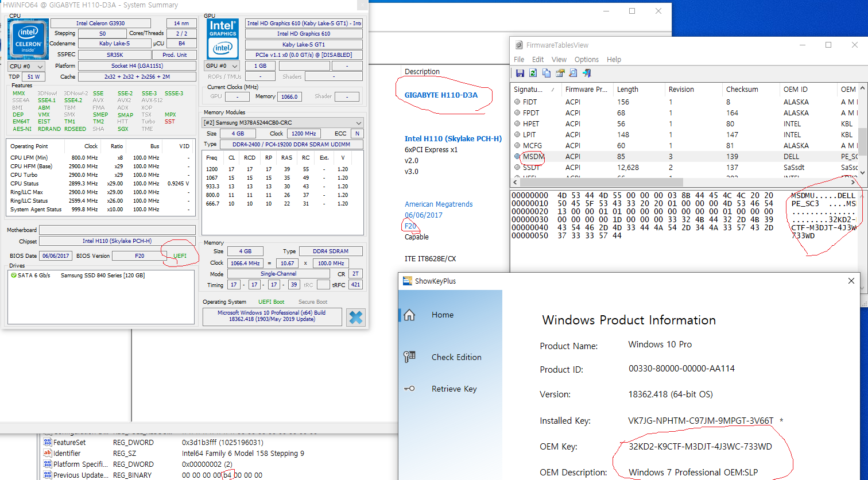Go to Home tab in ShowKeyPlus
The image size is (868, 480).
pos(443,315)
